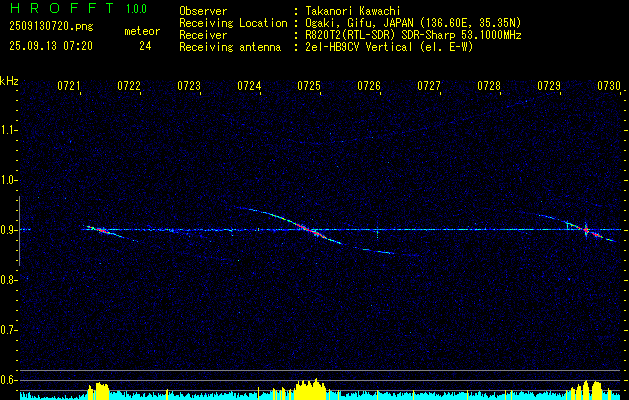Click frequency label 0.8

(x=8, y=280)
